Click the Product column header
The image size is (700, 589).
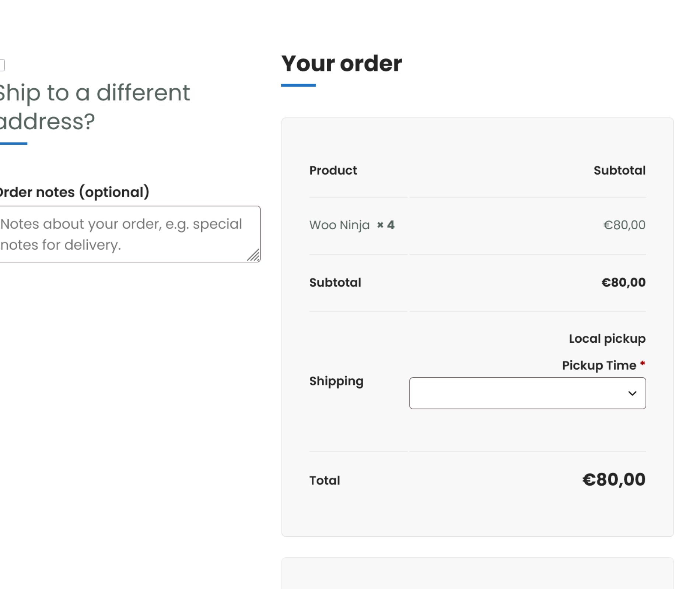[333, 170]
